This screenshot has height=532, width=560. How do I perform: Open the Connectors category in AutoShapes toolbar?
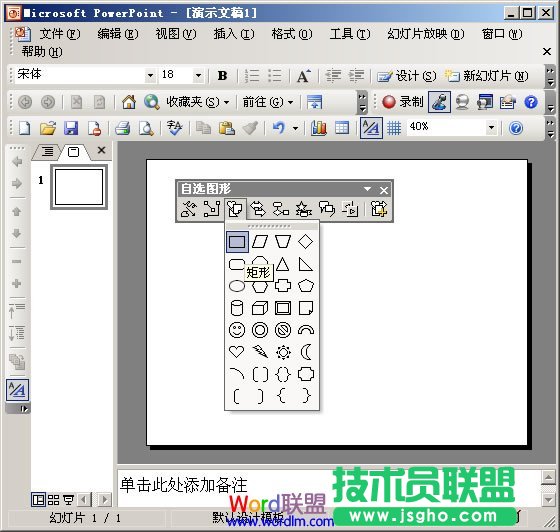(x=211, y=209)
